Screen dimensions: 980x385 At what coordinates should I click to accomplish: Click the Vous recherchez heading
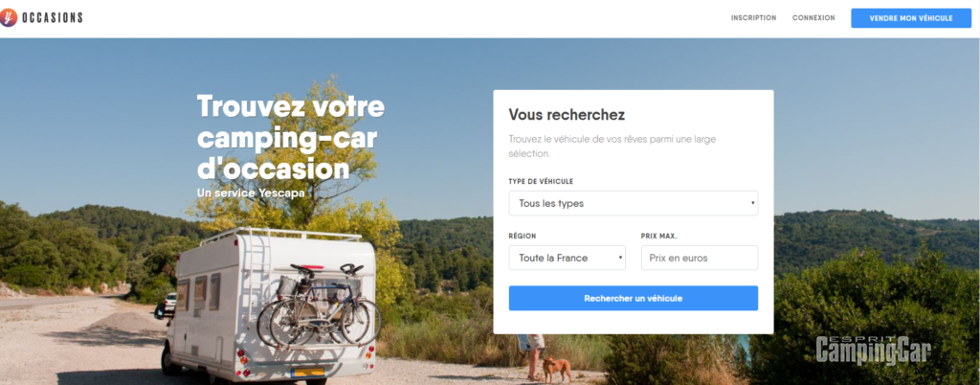coord(567,115)
